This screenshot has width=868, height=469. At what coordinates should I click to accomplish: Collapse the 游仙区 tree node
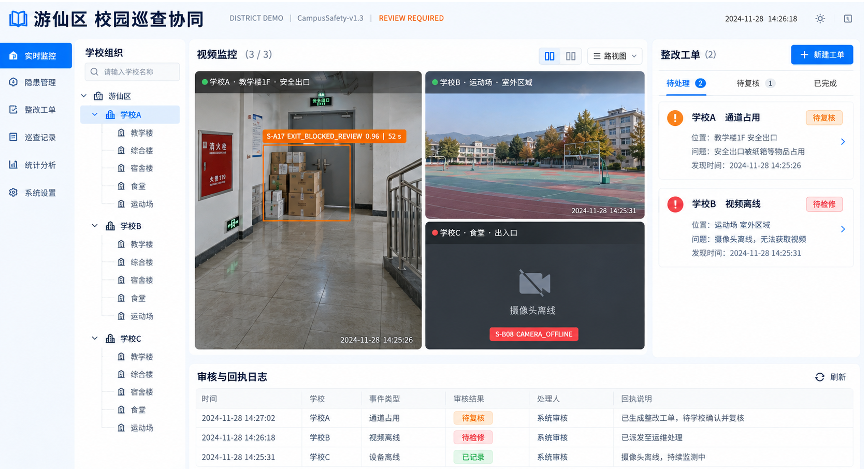click(84, 96)
